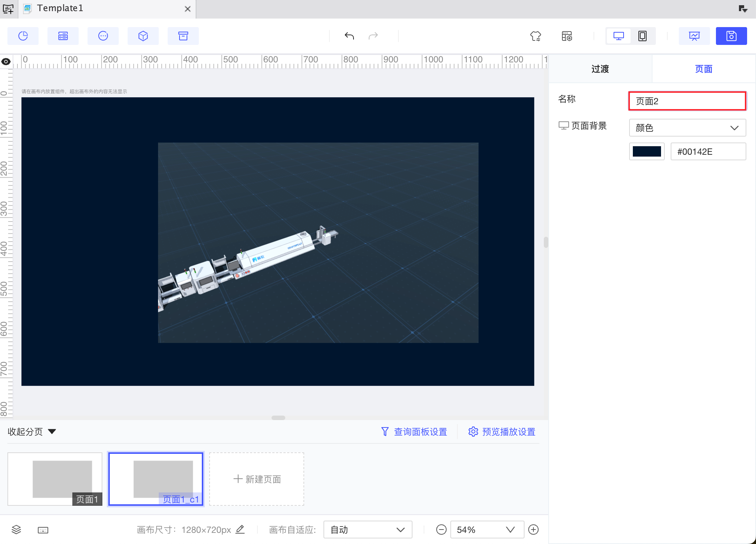Switch to the 过渡 tab
Image resolution: width=756 pixels, height=544 pixels.
pos(600,69)
